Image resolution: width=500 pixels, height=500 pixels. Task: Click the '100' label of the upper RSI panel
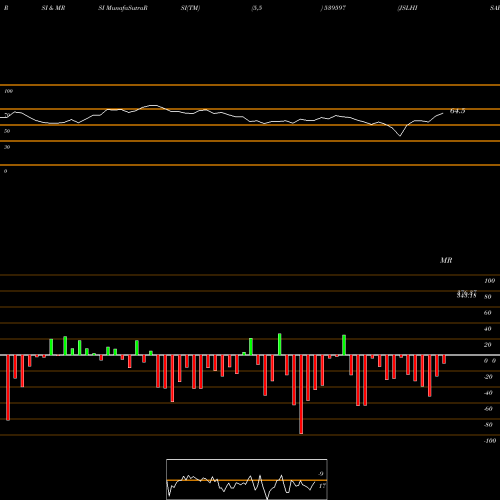coord(8,91)
